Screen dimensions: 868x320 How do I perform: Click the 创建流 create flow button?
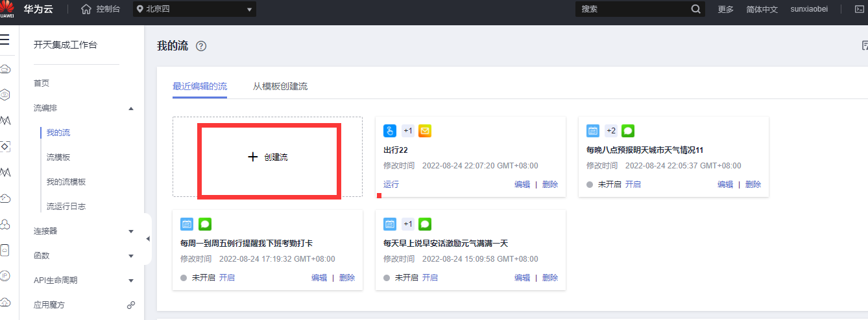[x=268, y=157]
